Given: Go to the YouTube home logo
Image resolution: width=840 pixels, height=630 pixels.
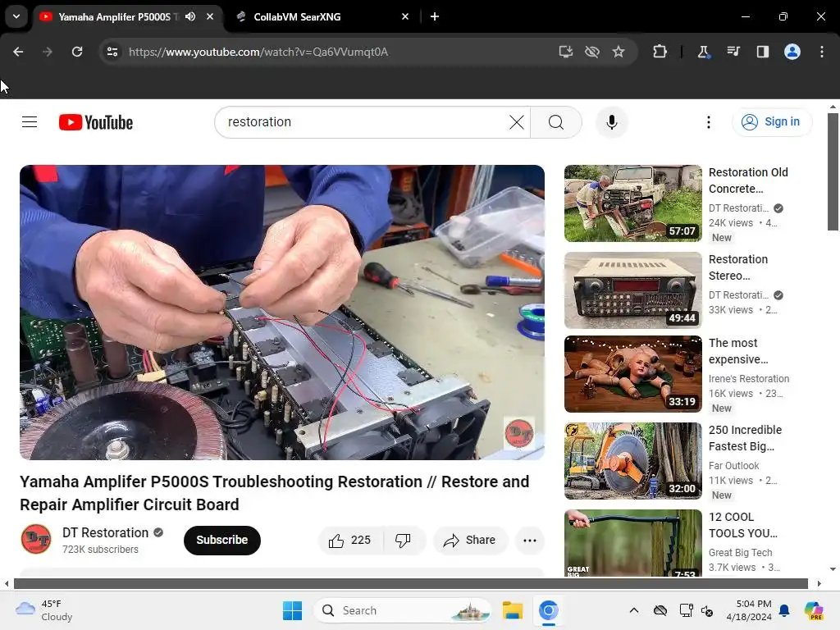Looking at the screenshot, I should [96, 122].
